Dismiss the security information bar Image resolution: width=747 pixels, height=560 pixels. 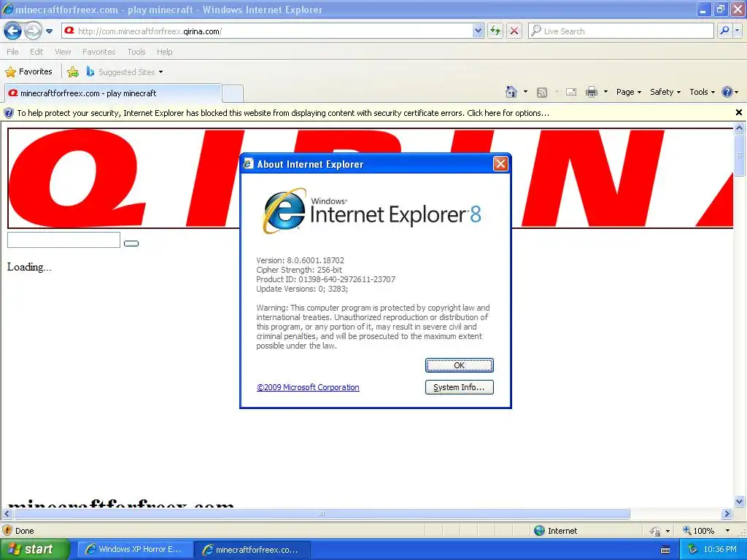click(739, 113)
